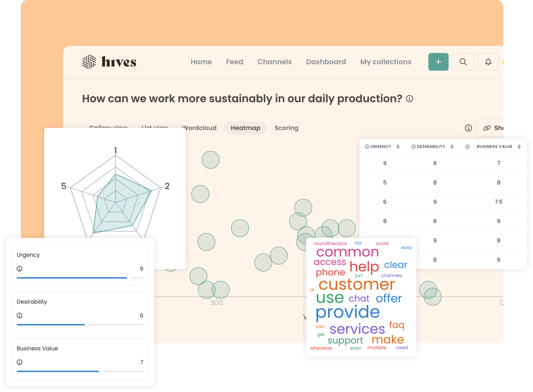Viewport: 533px width, 392px height.
Task: Select the word 'customer' in the wordcloud
Action: [357, 284]
